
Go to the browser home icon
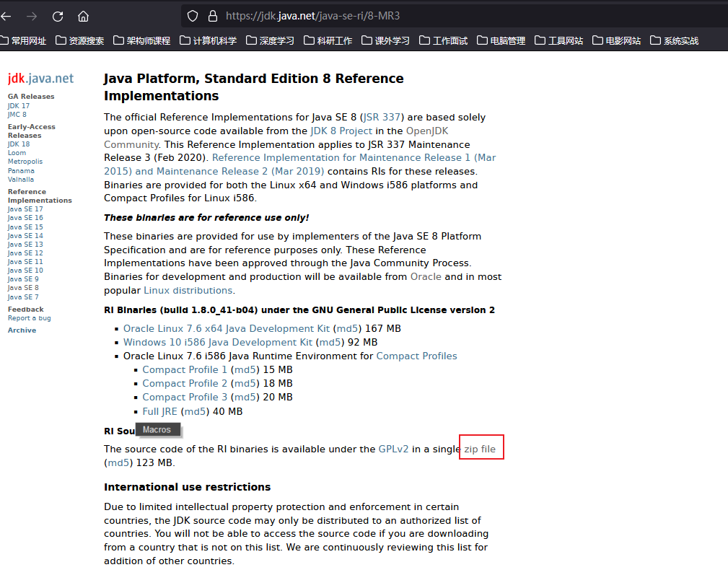click(83, 17)
